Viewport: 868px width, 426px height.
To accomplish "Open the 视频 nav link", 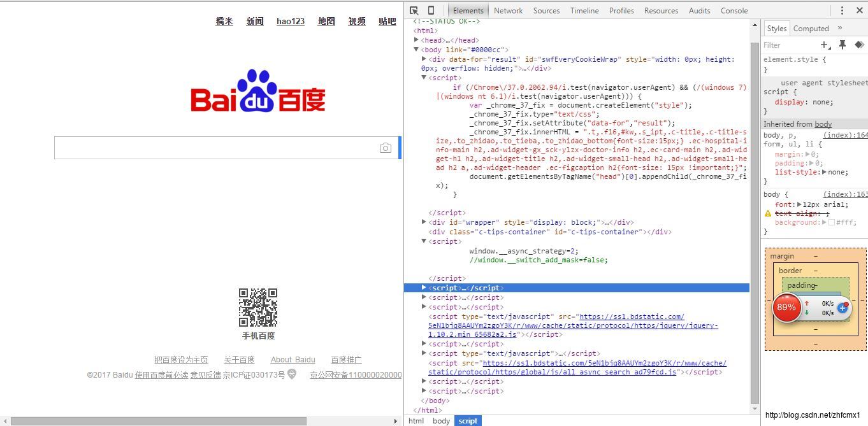I will click(357, 22).
